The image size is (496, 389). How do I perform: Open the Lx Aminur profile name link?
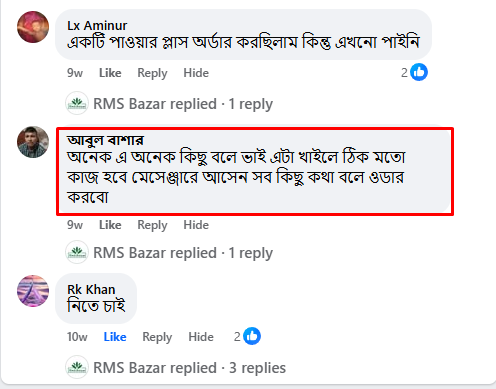(97, 25)
